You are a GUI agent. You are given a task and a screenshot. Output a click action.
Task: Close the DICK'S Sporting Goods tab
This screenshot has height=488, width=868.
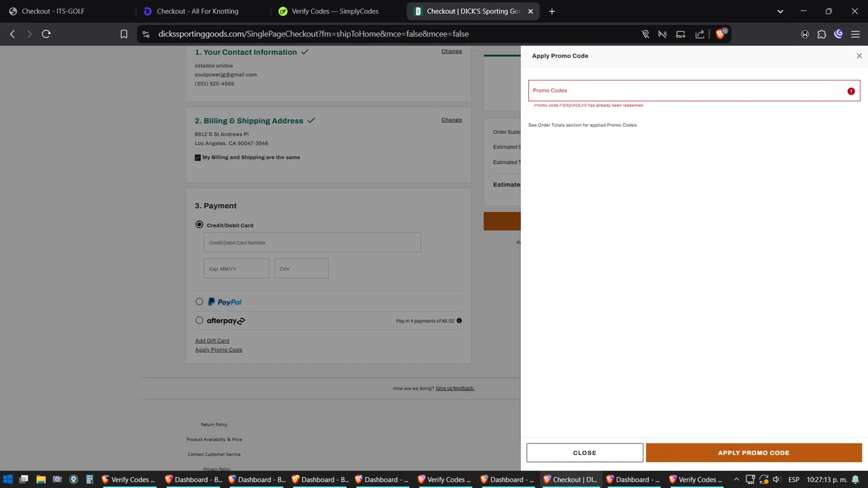tap(531, 11)
